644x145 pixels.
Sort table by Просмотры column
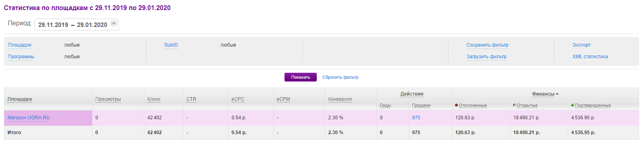108,99
